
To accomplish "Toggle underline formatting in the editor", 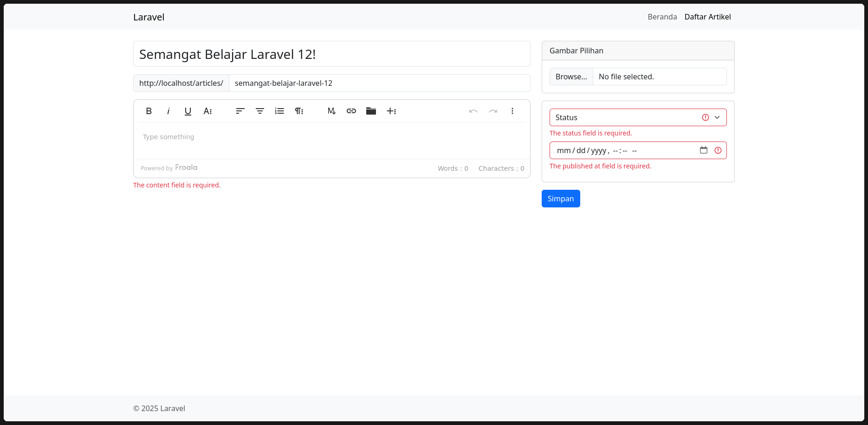I will point(188,111).
